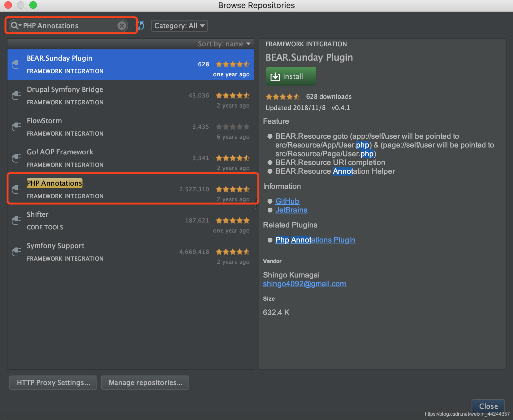Open the Category: All dropdown
The width and height of the screenshot is (513, 420).
179,26
